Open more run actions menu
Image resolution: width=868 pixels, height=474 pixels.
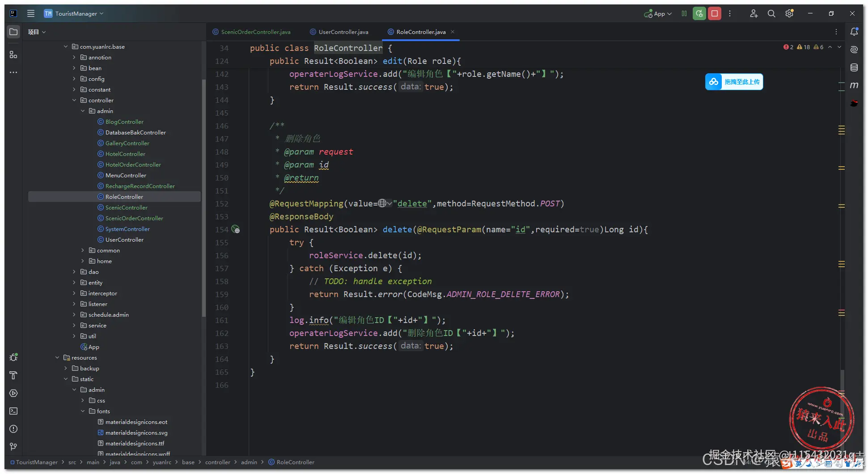point(730,13)
